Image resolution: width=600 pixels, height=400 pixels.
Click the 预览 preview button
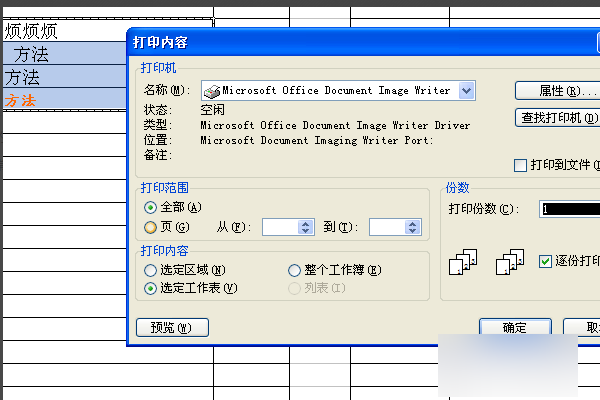click(172, 328)
